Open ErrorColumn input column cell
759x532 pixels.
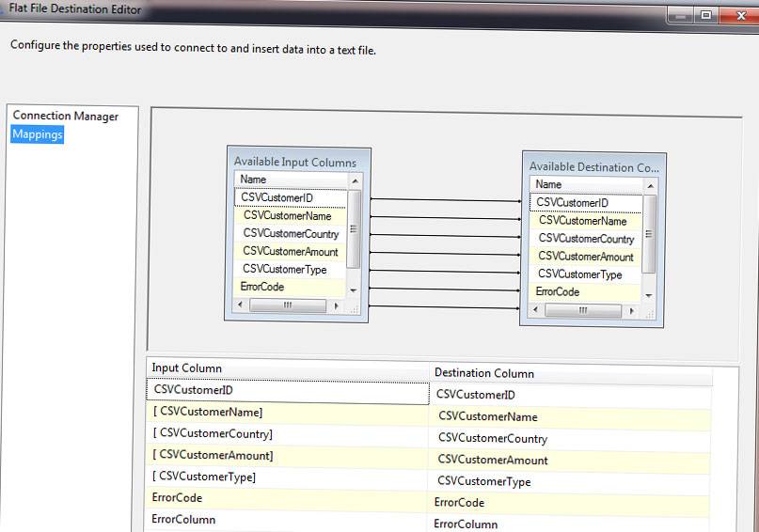(286, 522)
